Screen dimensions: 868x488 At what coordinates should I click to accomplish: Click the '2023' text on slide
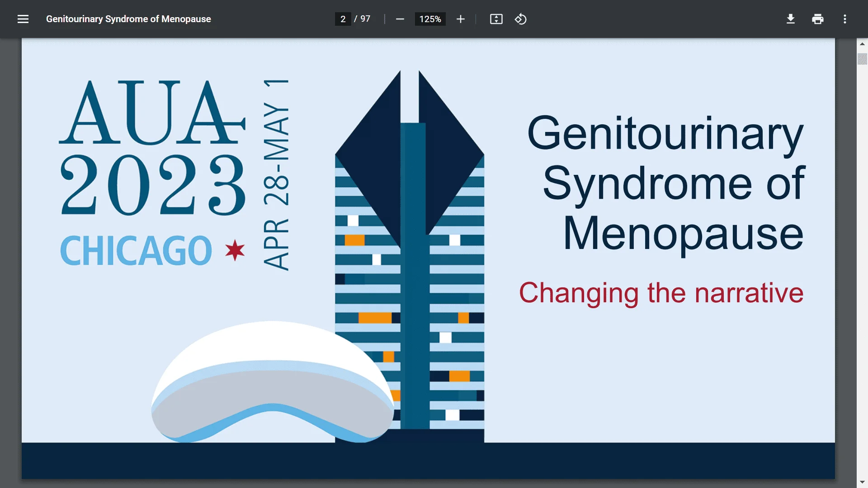[x=153, y=185]
